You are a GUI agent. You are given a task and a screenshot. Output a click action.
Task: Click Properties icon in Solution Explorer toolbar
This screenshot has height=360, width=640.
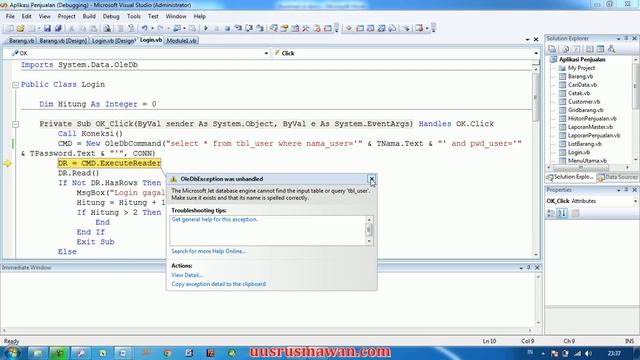552,49
